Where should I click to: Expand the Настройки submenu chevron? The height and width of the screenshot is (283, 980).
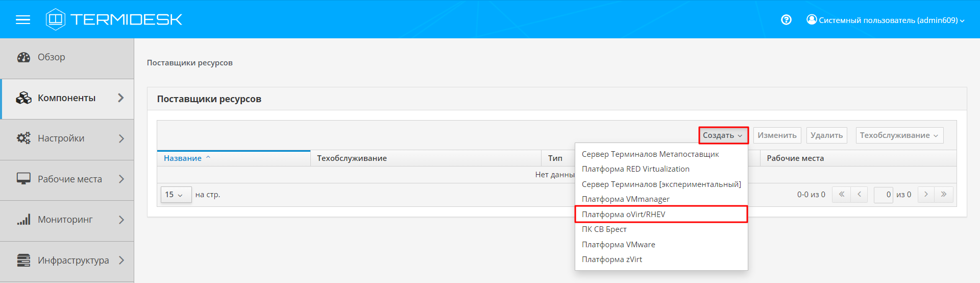click(121, 138)
